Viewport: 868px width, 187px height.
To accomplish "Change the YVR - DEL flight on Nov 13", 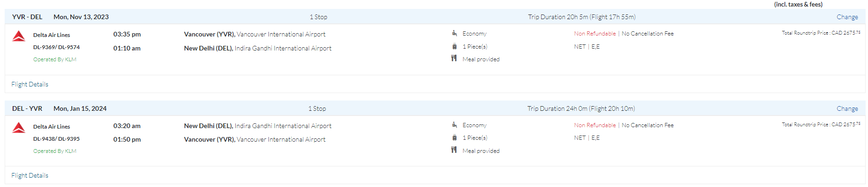I will [x=847, y=17].
